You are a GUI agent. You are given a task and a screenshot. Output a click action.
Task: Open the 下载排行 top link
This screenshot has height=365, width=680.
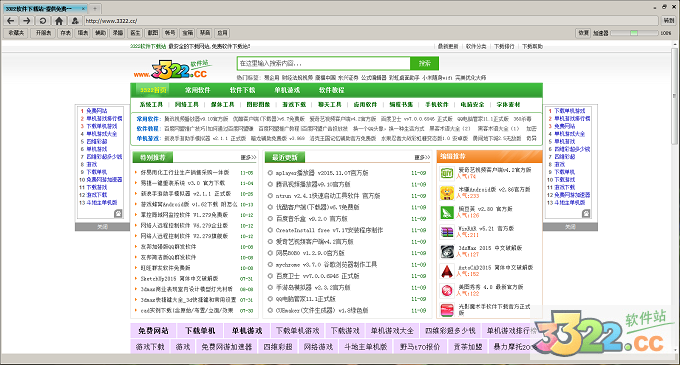(504, 46)
